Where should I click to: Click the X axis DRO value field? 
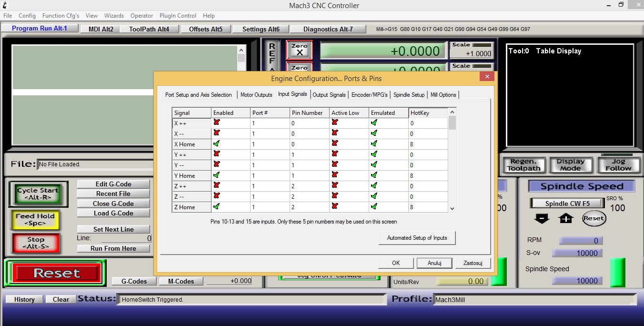click(383, 51)
